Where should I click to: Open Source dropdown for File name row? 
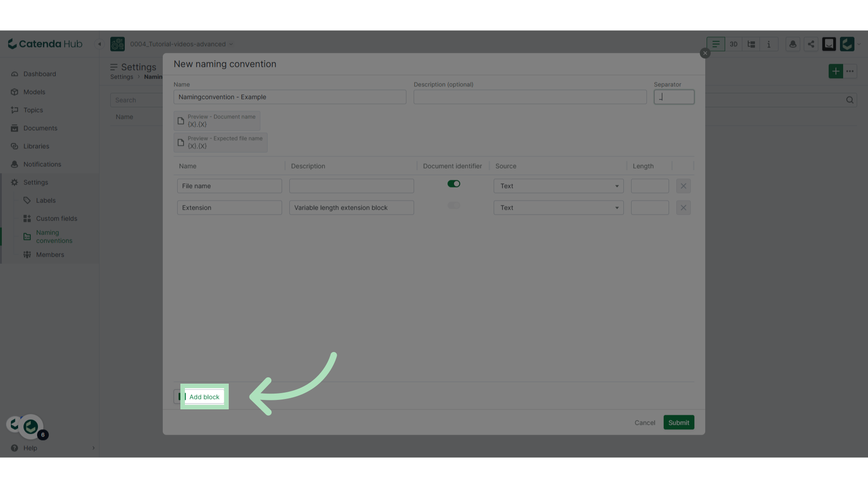[x=558, y=186]
